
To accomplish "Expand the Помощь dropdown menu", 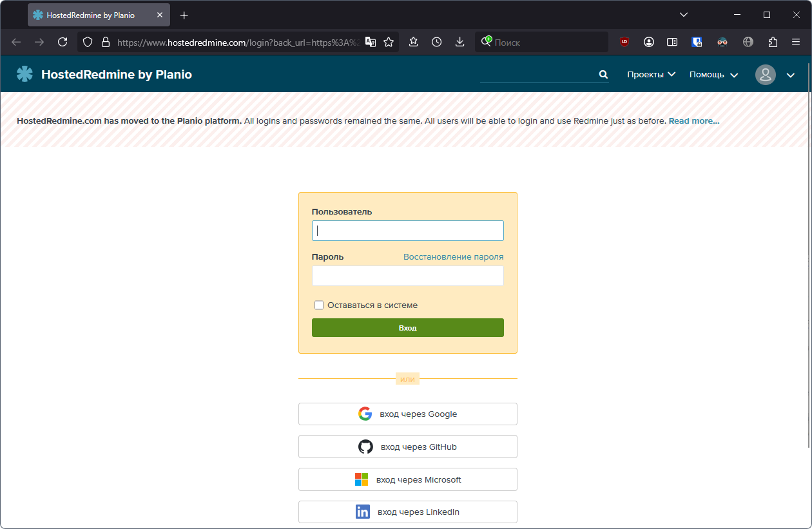I will coord(714,75).
